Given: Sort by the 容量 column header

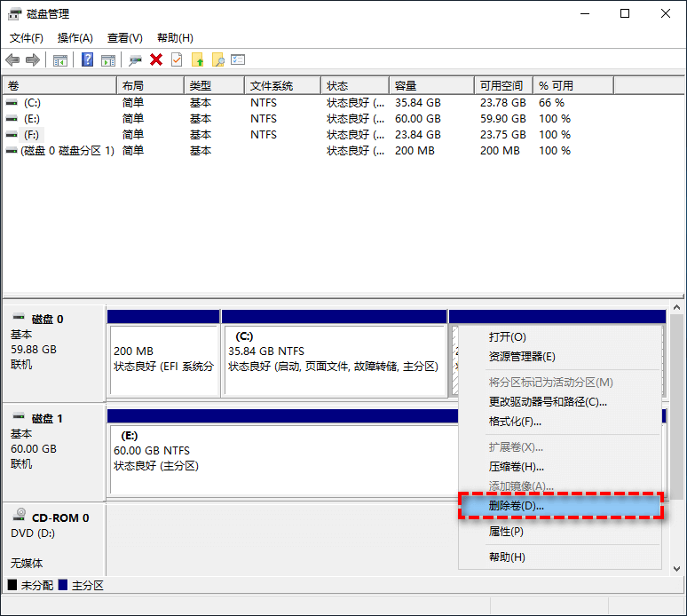Looking at the screenshot, I should (432, 85).
